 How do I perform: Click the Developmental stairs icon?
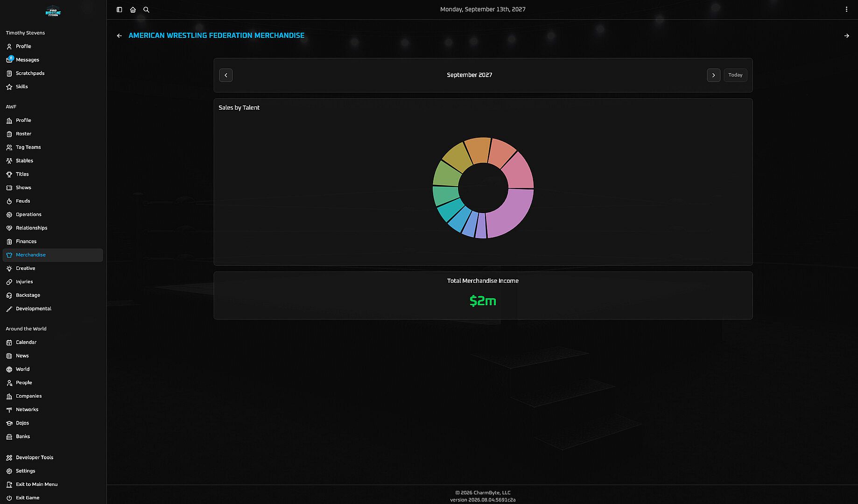click(9, 309)
